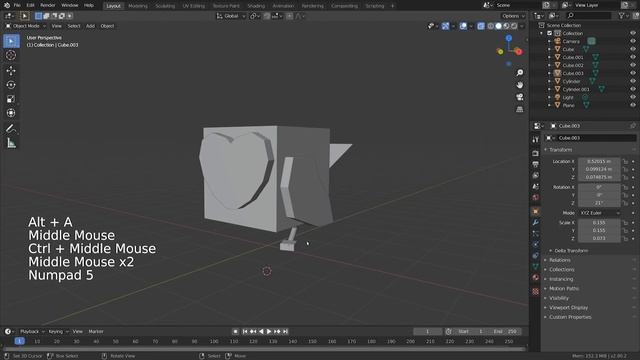640x360 pixels.
Task: Play the animation forward
Action: pyautogui.click(x=269, y=331)
